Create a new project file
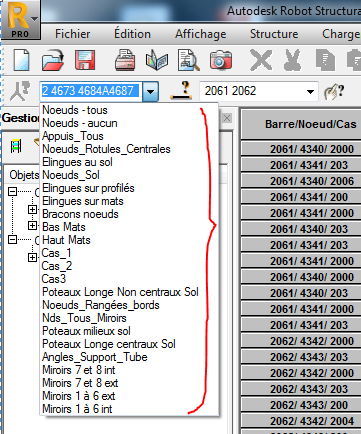The height and width of the screenshot is (434, 361). [21, 60]
